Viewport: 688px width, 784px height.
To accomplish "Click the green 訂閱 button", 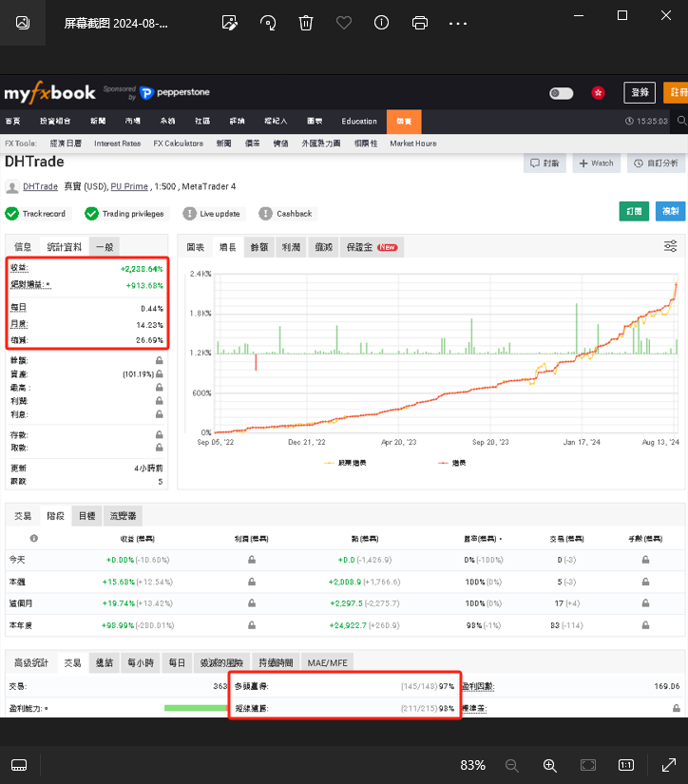I will click(634, 211).
